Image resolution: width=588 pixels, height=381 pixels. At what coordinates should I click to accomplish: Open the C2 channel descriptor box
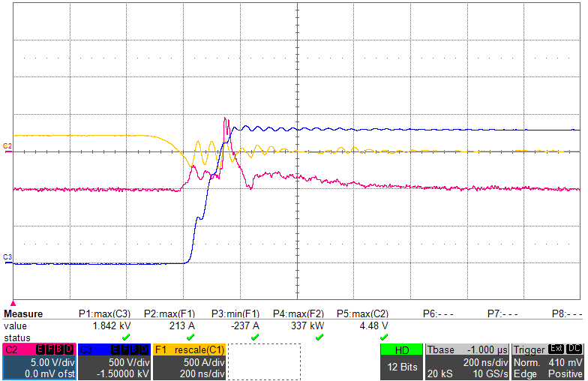coord(39,361)
